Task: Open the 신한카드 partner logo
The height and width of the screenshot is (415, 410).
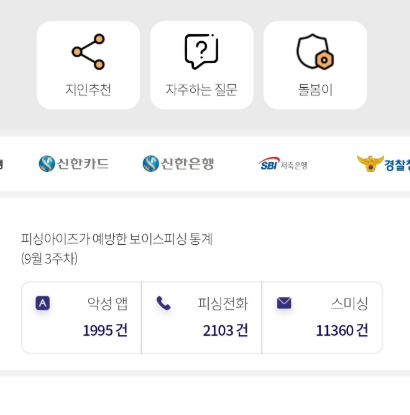Action: (74, 164)
